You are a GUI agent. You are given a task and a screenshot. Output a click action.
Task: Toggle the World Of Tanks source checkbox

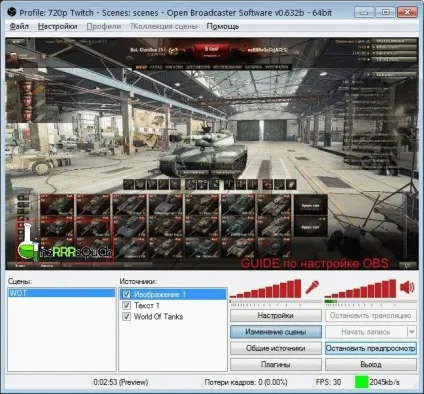(127, 316)
